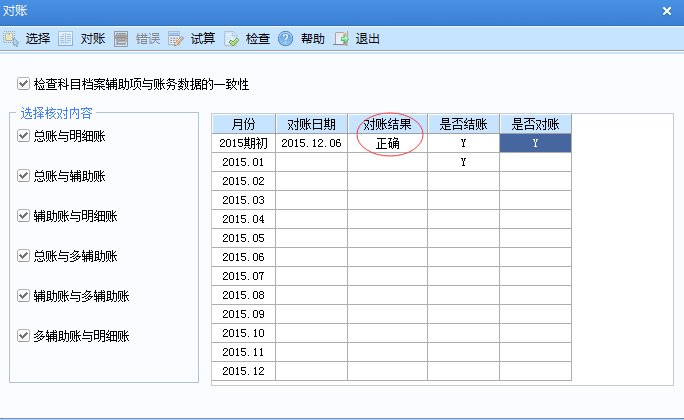684x420 pixels.
Task: Click the 试算 trial balance icon
Action: [176, 39]
